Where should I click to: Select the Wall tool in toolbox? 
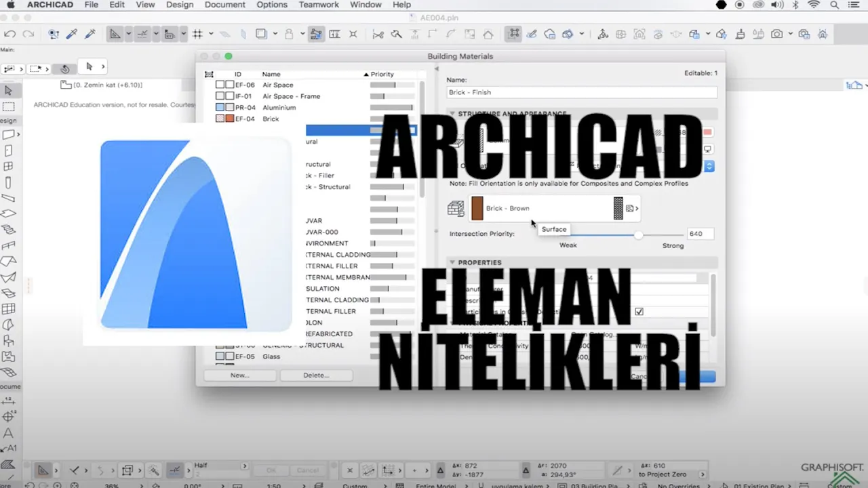(x=8, y=135)
